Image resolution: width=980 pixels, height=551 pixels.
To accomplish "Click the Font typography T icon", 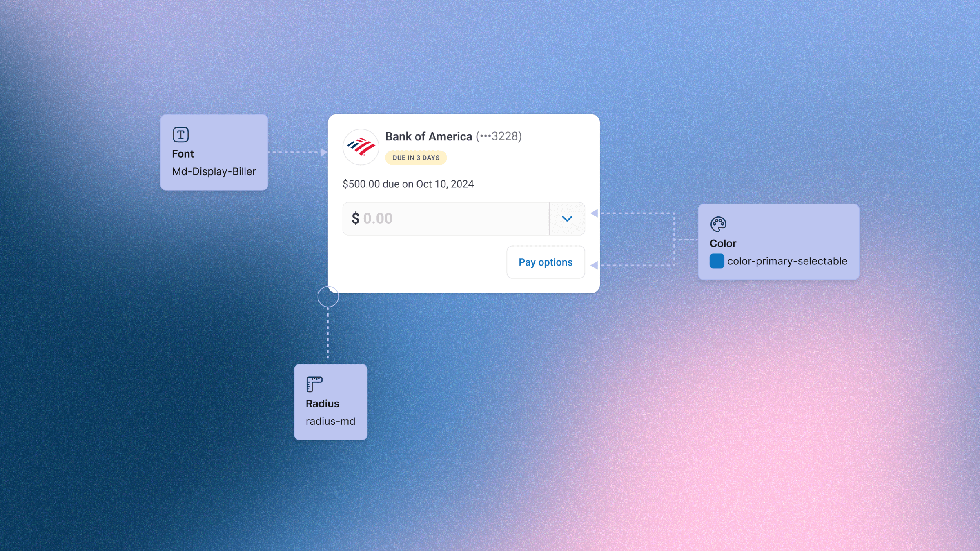I will [x=180, y=134].
